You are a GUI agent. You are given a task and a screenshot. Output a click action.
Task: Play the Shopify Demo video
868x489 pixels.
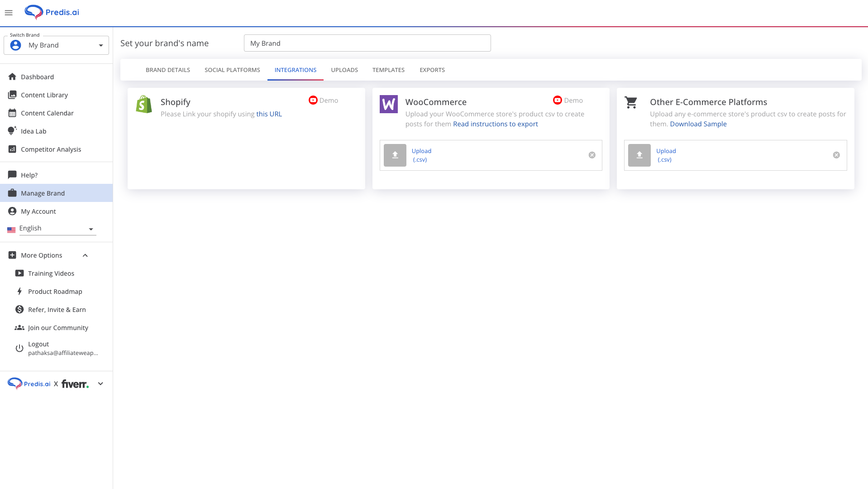(312, 100)
